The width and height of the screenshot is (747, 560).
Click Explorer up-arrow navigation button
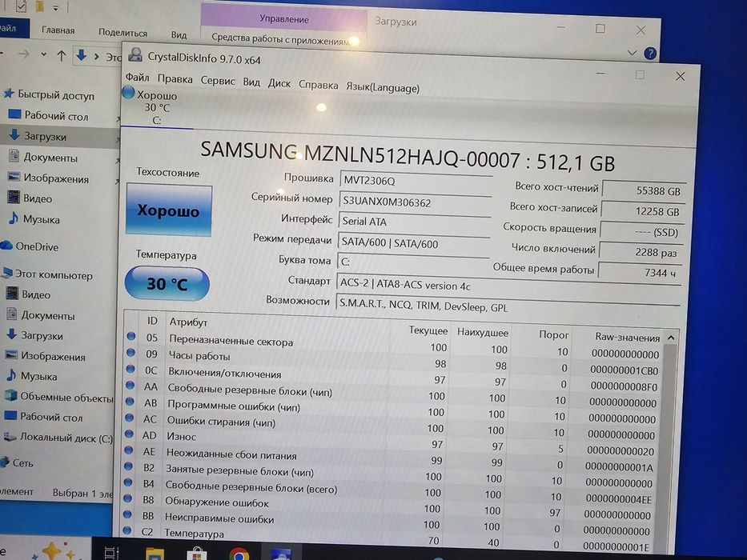pos(61,56)
